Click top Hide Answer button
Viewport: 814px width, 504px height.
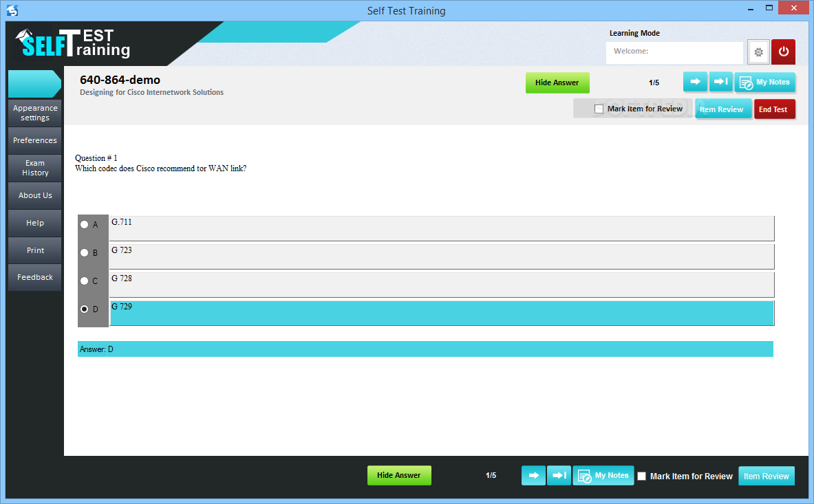click(557, 83)
